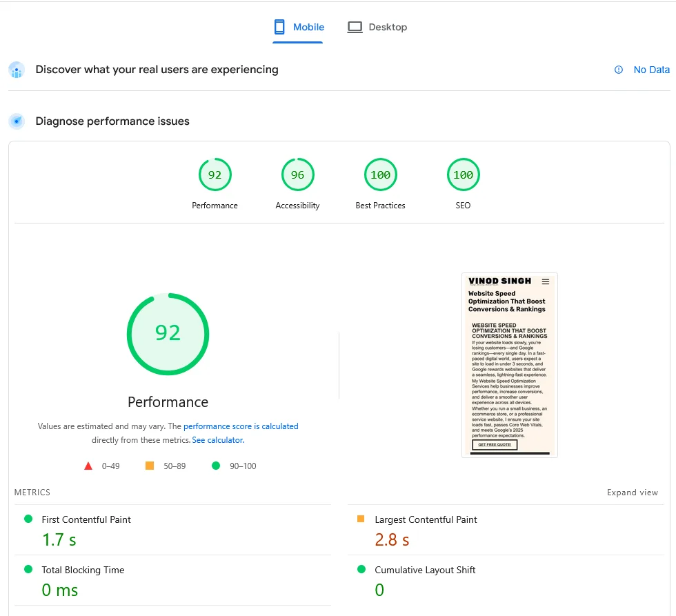
Task: Click the orange square Largest Contentful Paint icon
Action: [x=361, y=519]
